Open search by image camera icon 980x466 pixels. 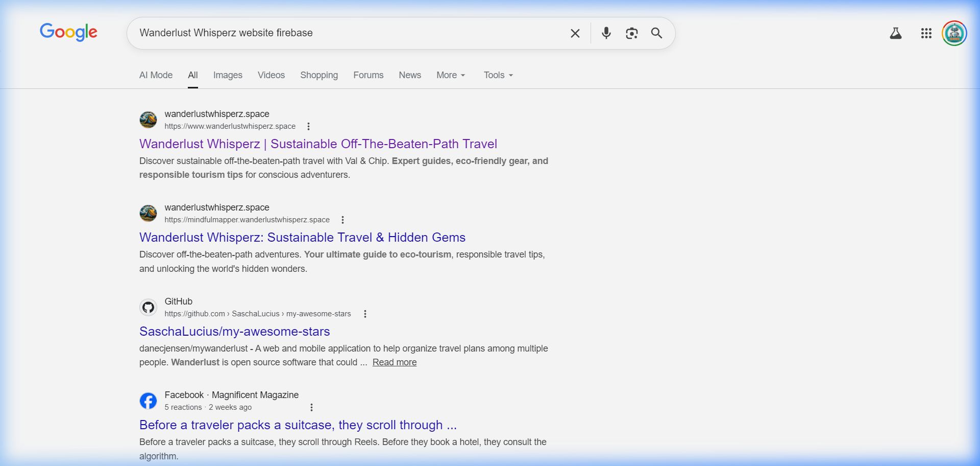pyautogui.click(x=631, y=33)
